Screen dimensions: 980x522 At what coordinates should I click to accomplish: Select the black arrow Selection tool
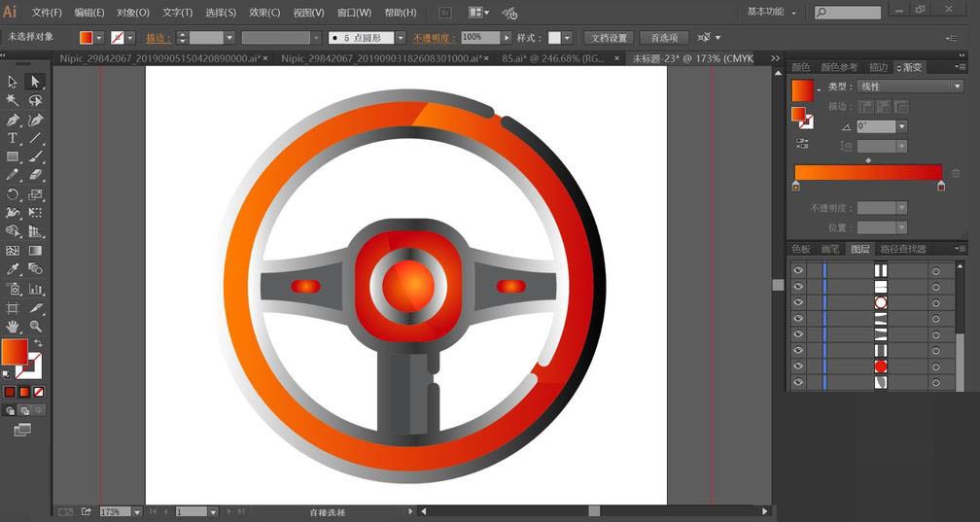click(x=13, y=82)
